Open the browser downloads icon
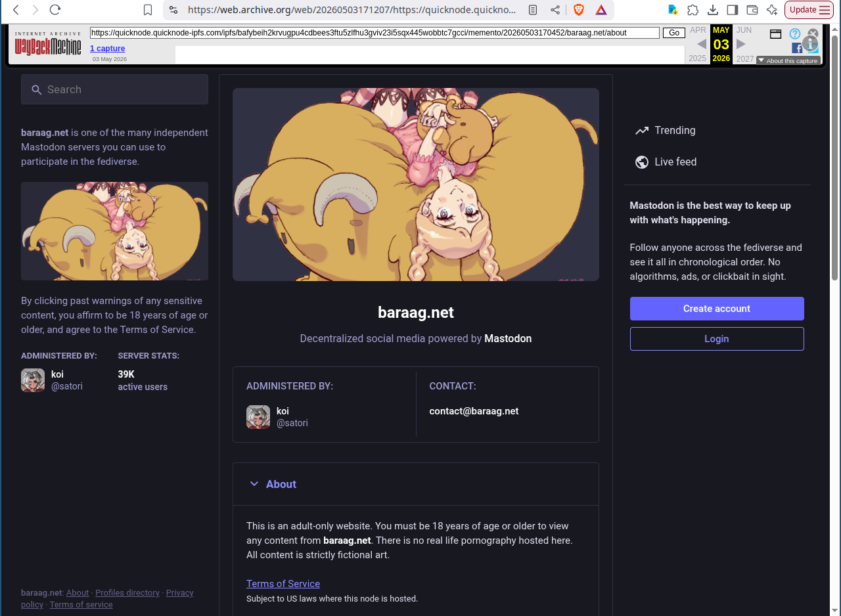The height and width of the screenshot is (616, 841). pyautogui.click(x=713, y=10)
